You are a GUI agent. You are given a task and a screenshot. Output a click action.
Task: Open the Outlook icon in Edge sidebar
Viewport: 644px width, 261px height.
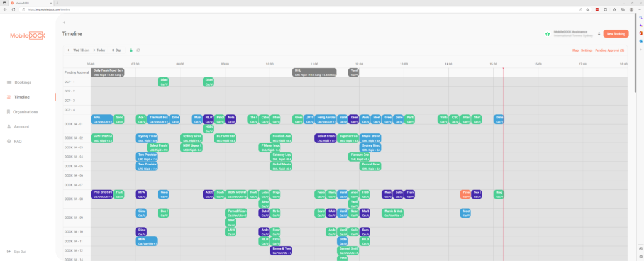[640, 41]
